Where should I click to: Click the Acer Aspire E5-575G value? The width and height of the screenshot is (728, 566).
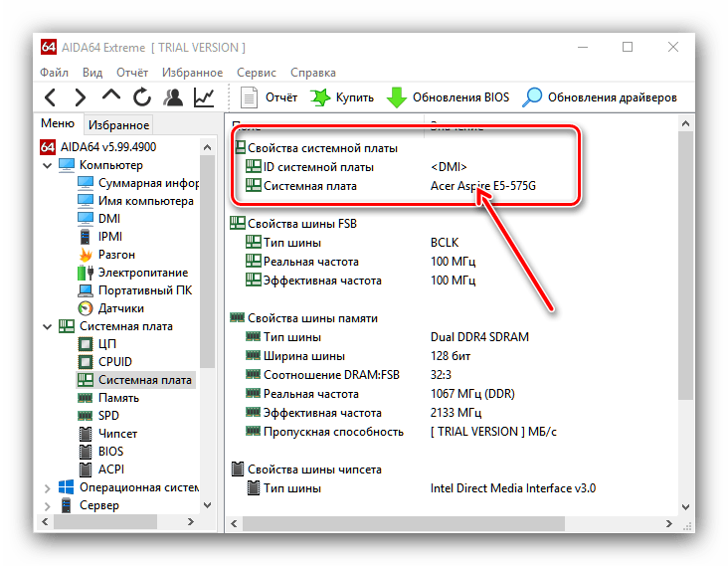483,186
